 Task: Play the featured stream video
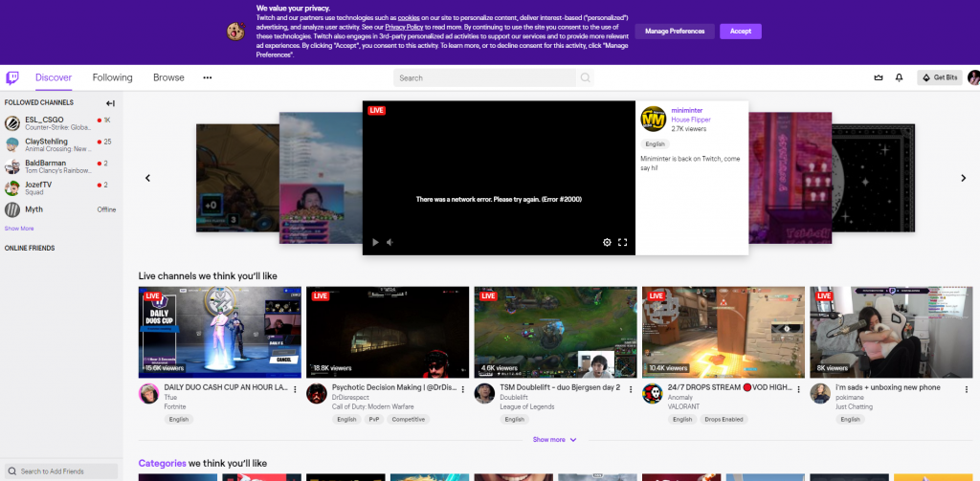(375, 242)
